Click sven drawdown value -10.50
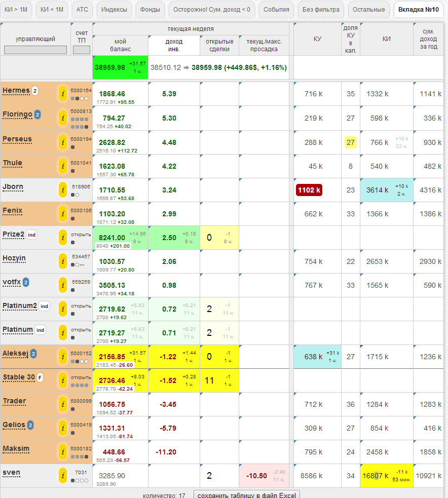 point(256,476)
